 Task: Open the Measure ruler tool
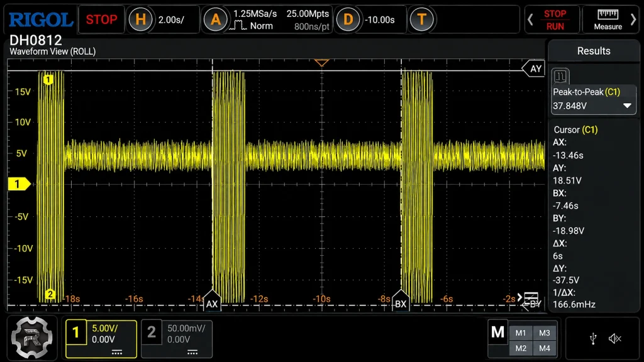click(x=608, y=19)
